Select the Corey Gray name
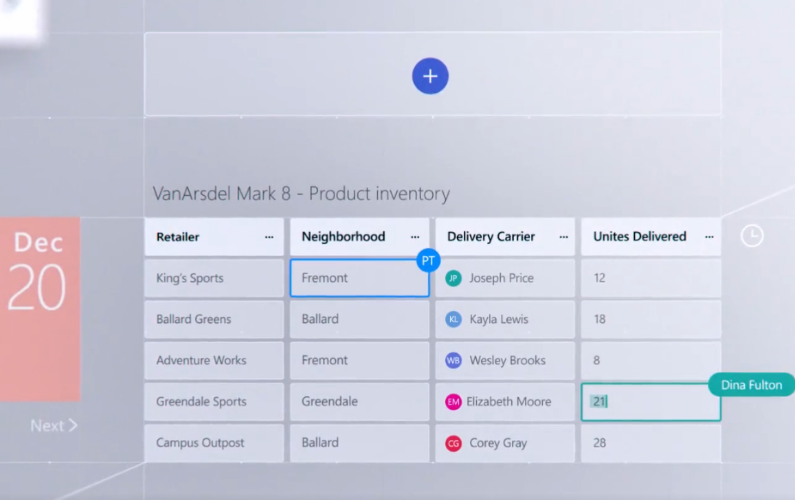 (x=498, y=443)
